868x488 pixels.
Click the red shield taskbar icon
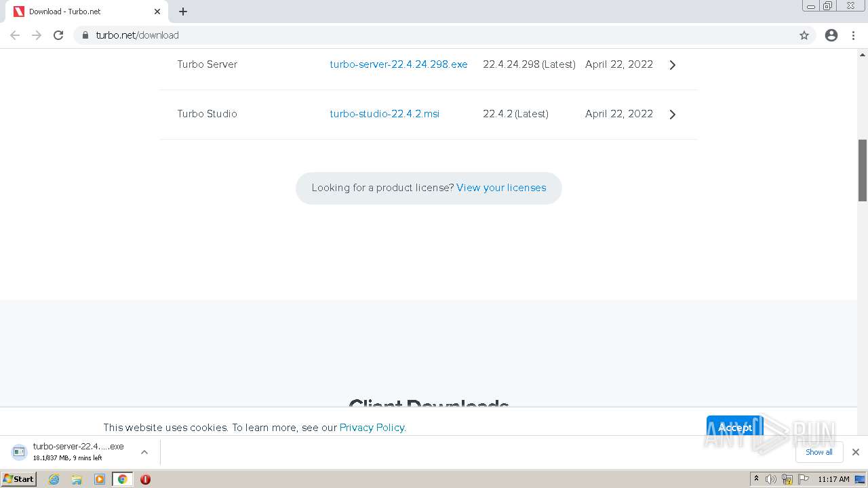coord(145,479)
